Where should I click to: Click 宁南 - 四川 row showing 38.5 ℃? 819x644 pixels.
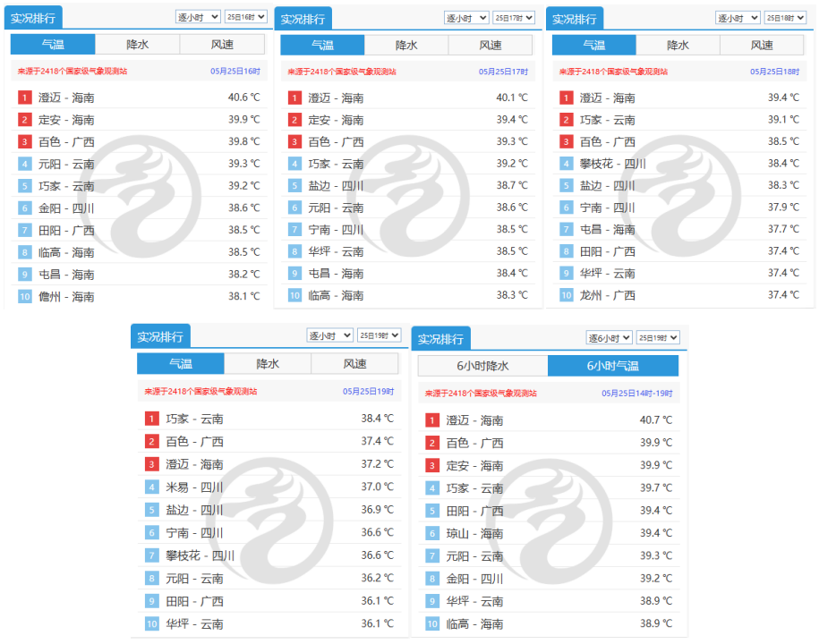pos(408,230)
